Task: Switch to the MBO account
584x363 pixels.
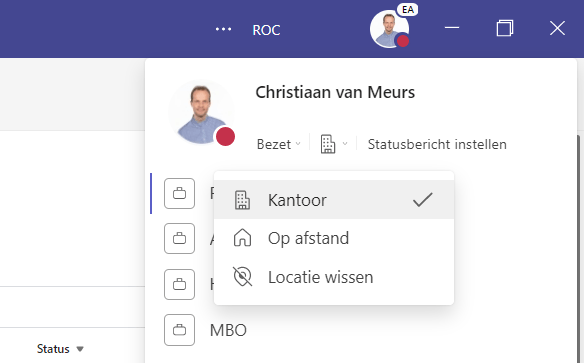Action: click(x=228, y=330)
